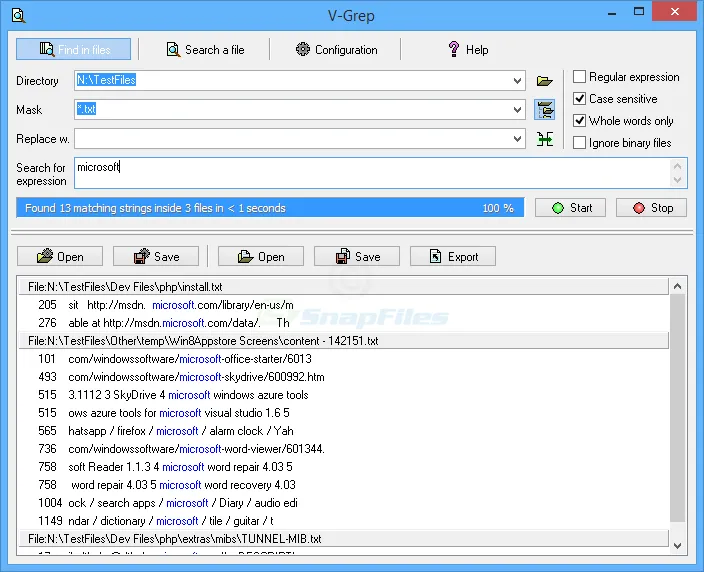Click the V-Grep app icon in title bar
704x572 pixels.
18,15
